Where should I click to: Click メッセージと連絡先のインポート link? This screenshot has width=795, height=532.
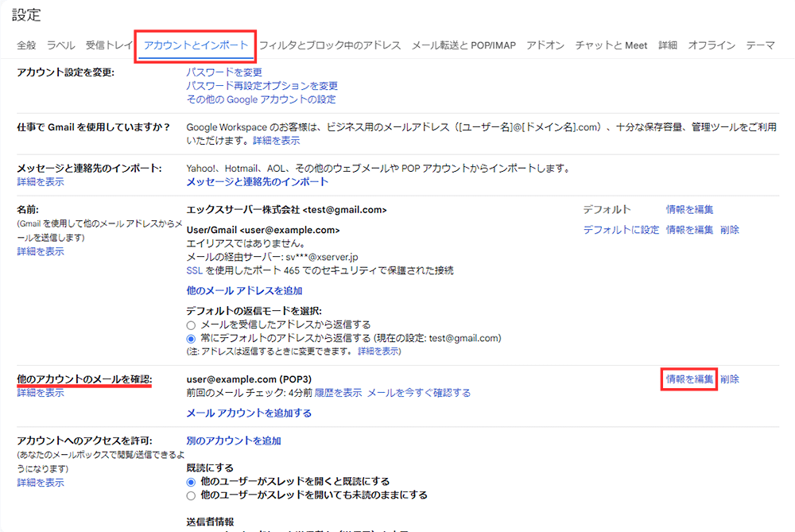click(x=258, y=181)
